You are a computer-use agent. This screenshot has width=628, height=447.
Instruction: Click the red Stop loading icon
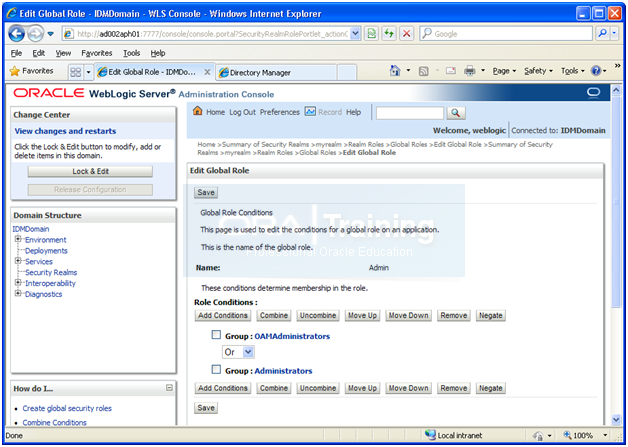407,34
